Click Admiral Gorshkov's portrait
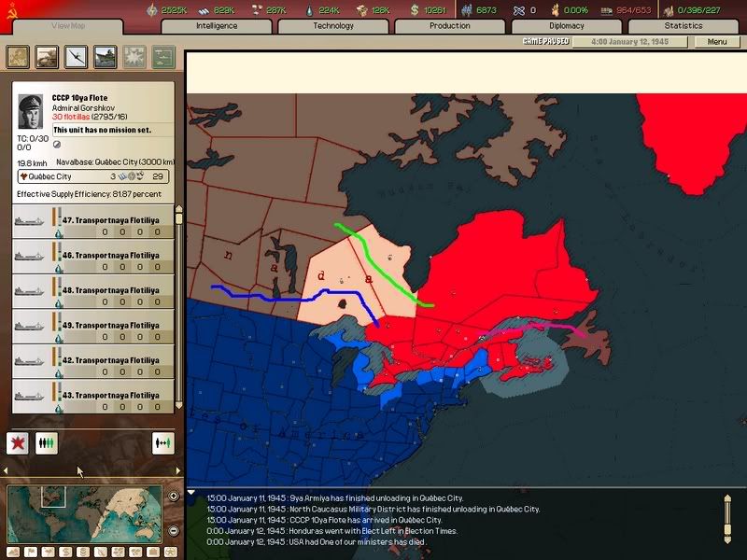This screenshot has height=560, width=747. pos(31,111)
